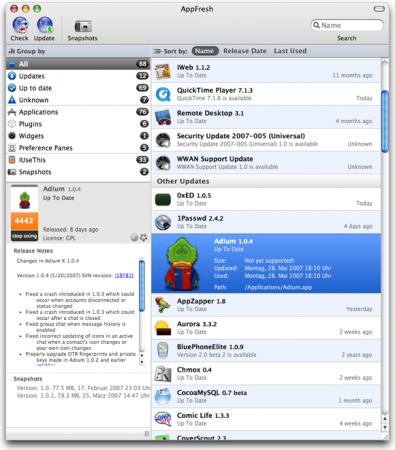
Task: Select snapshot Version 1.0.1, 78.3 MB
Action: click(83, 396)
